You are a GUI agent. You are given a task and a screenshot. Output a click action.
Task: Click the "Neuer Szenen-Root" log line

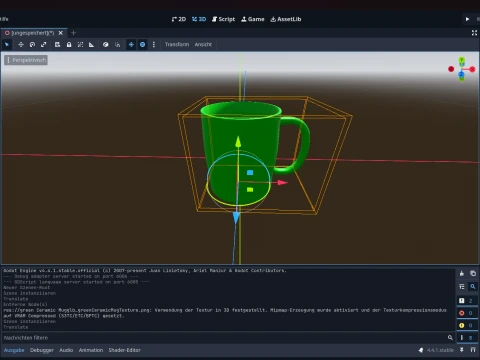tap(27, 287)
